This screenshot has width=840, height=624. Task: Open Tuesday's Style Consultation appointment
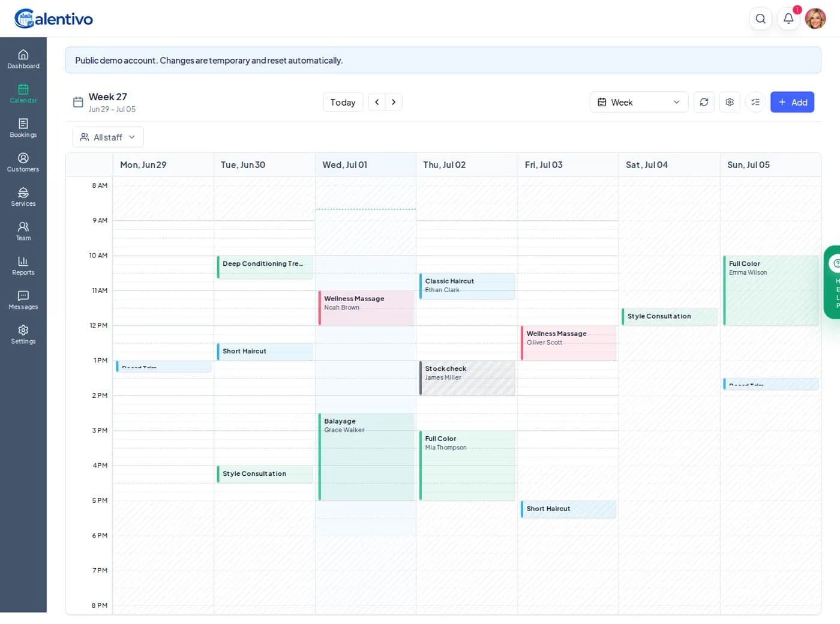tap(265, 474)
